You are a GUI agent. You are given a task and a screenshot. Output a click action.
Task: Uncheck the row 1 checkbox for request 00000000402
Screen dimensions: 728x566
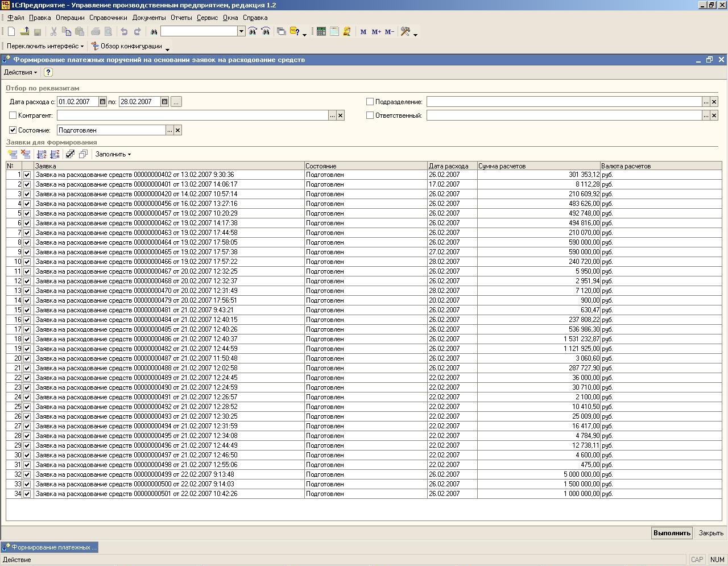(27, 175)
